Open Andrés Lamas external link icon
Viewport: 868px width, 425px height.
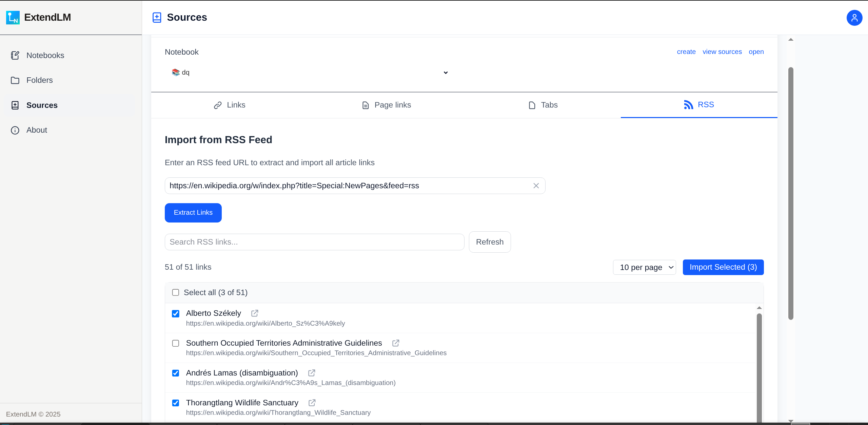point(312,373)
